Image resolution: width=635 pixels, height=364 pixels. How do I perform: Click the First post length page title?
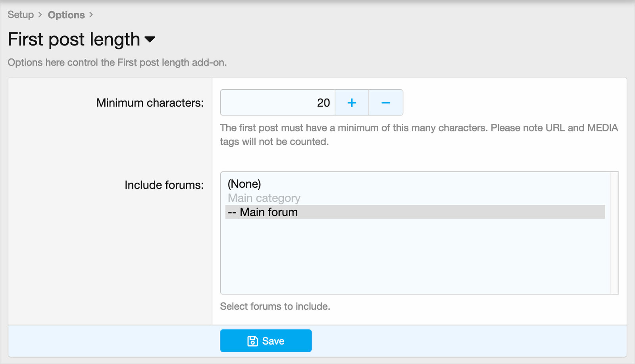[x=74, y=39]
